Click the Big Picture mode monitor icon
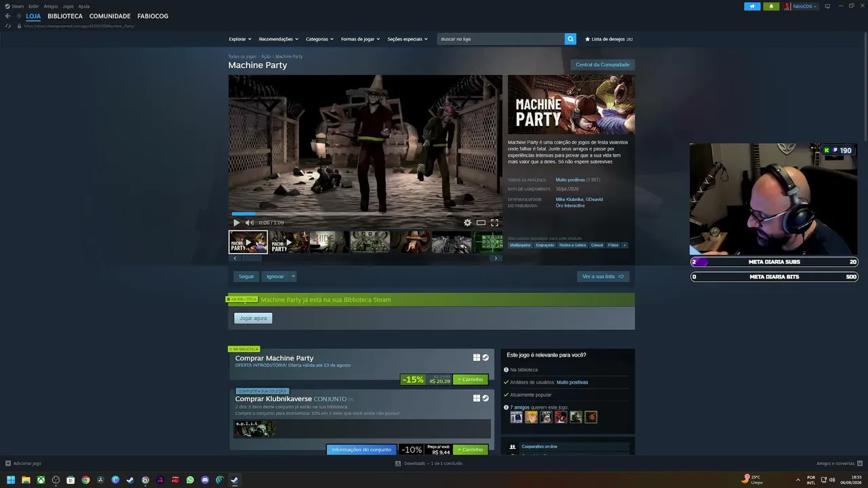This screenshot has height=488, width=868. pos(827,6)
